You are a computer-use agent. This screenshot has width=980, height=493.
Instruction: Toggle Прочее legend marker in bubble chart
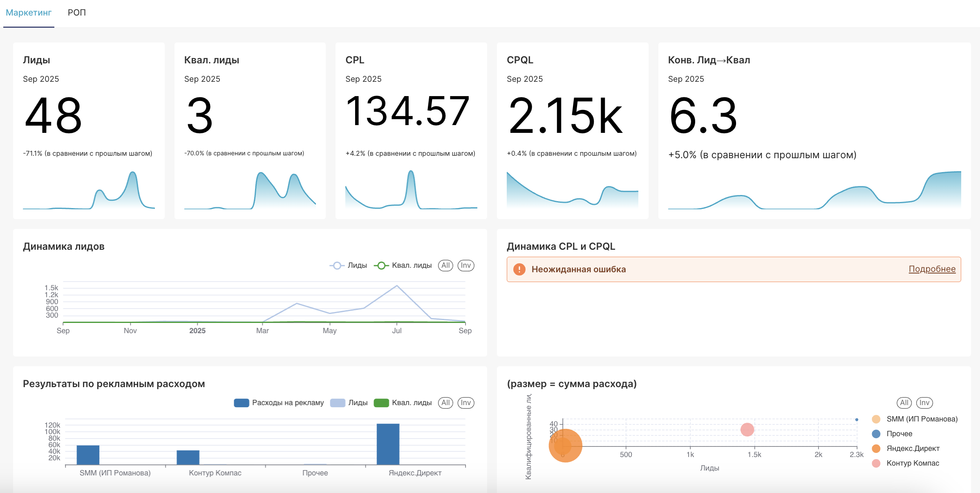[x=876, y=434]
